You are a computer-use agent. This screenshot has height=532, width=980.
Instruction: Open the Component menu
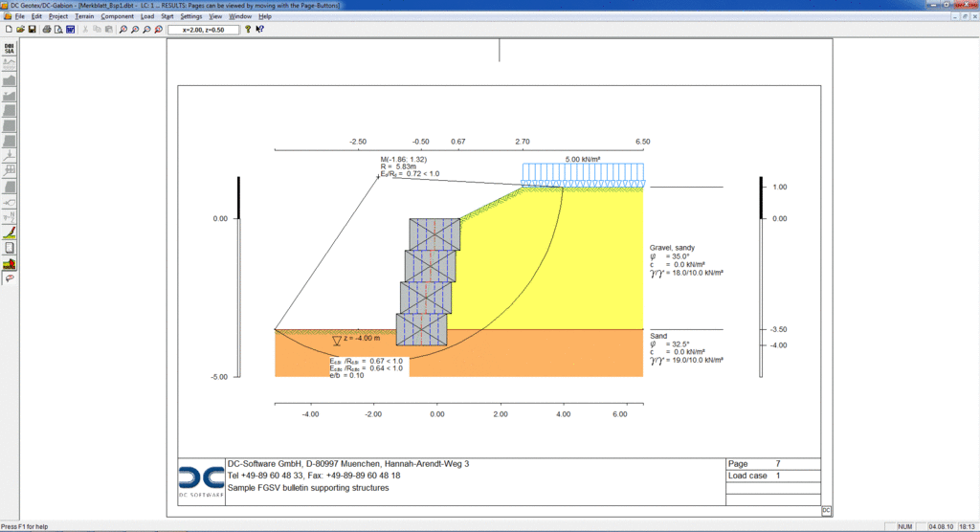coord(117,16)
